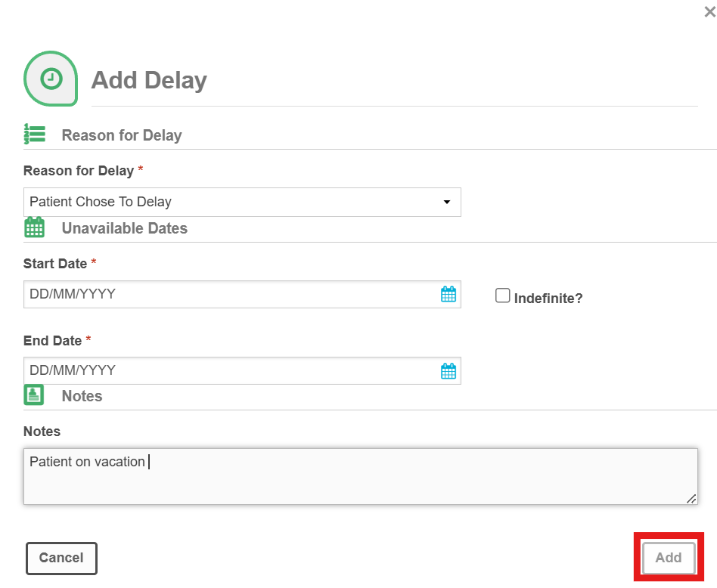
Task: Click the Reason for Delay field label
Action: tap(79, 171)
